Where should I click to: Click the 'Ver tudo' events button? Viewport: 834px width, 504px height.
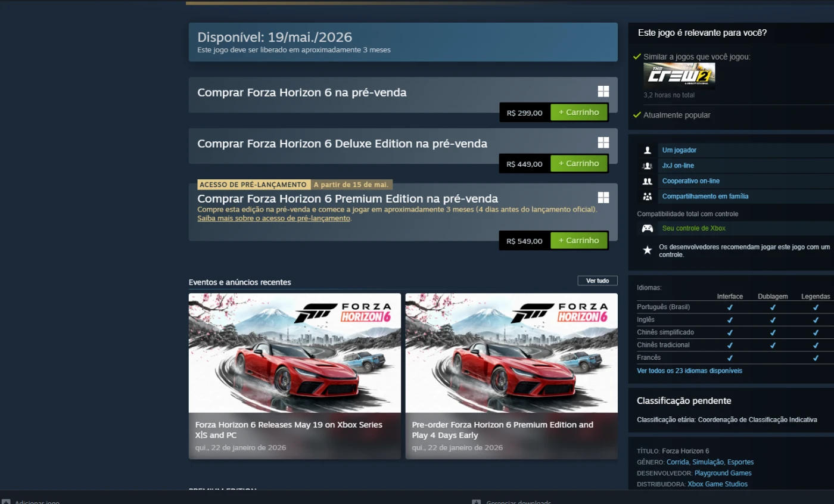[597, 281]
